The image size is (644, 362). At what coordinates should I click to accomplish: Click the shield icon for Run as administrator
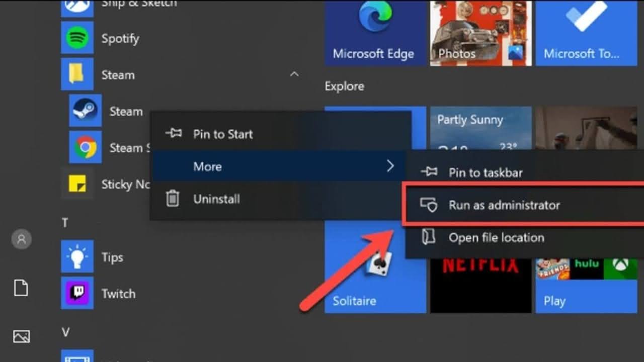coord(429,205)
